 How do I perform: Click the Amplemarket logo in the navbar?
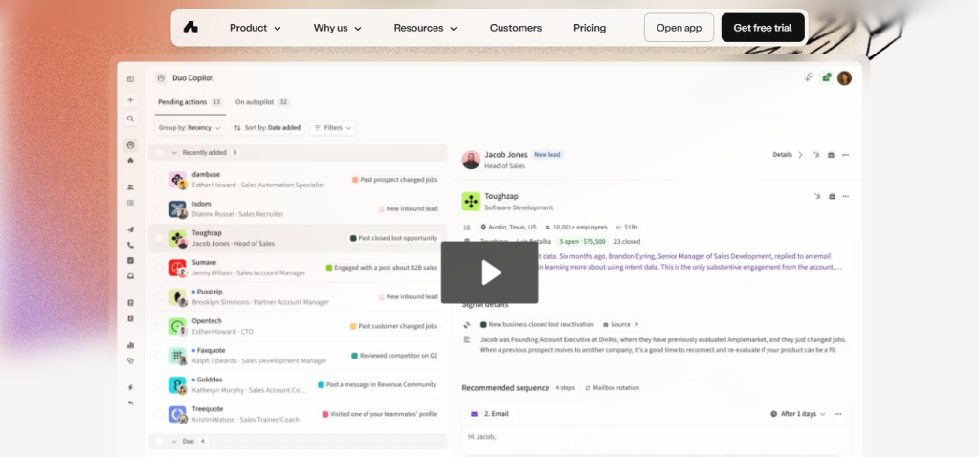tap(190, 28)
